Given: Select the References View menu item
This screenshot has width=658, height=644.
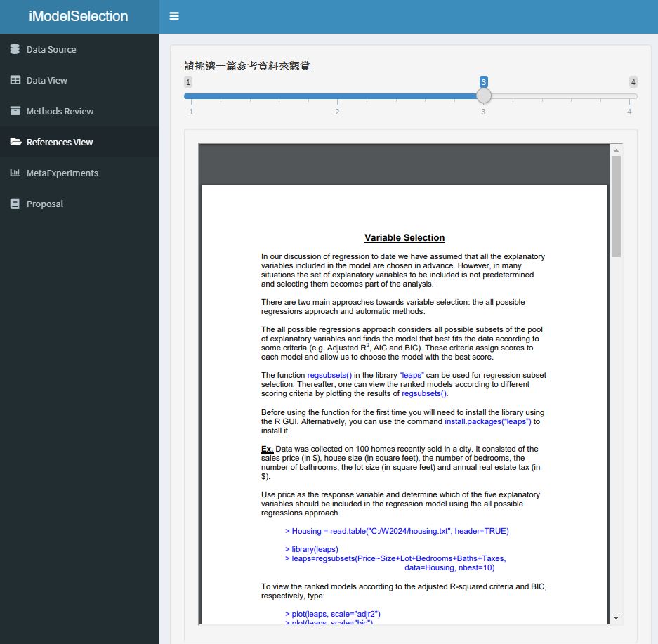Looking at the screenshot, I should click(80, 143).
